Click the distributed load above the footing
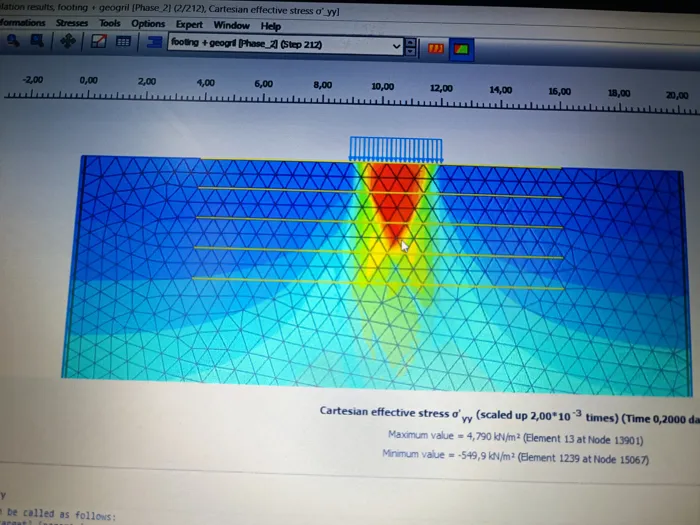This screenshot has width=700, height=525. coord(396,149)
